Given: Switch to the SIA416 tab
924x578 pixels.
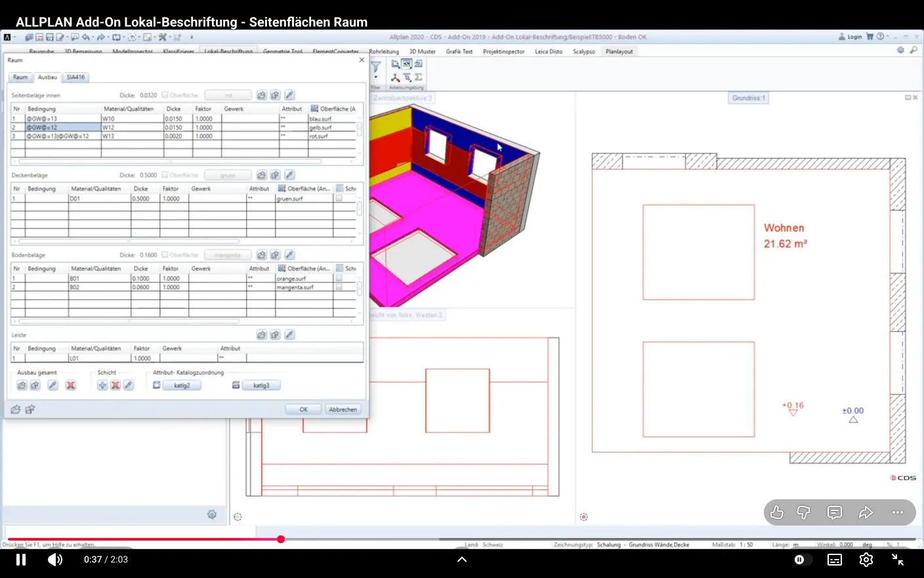Looking at the screenshot, I should (75, 77).
